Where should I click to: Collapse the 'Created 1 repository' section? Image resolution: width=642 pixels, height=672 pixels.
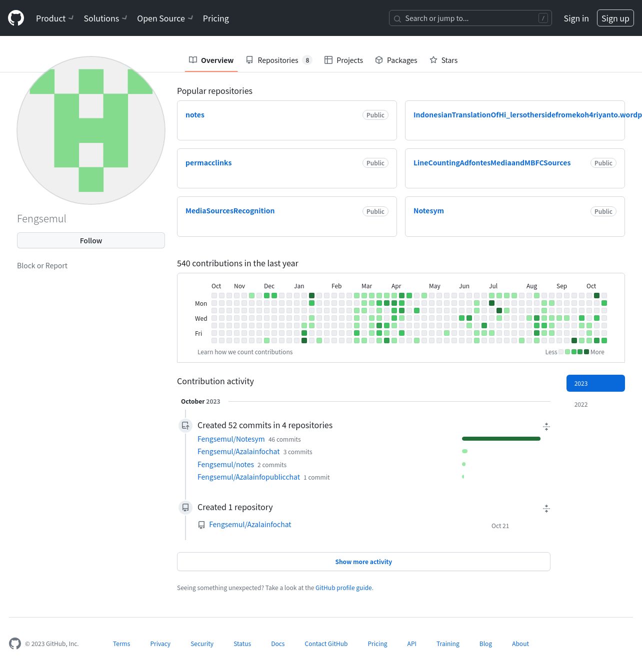[546, 509]
